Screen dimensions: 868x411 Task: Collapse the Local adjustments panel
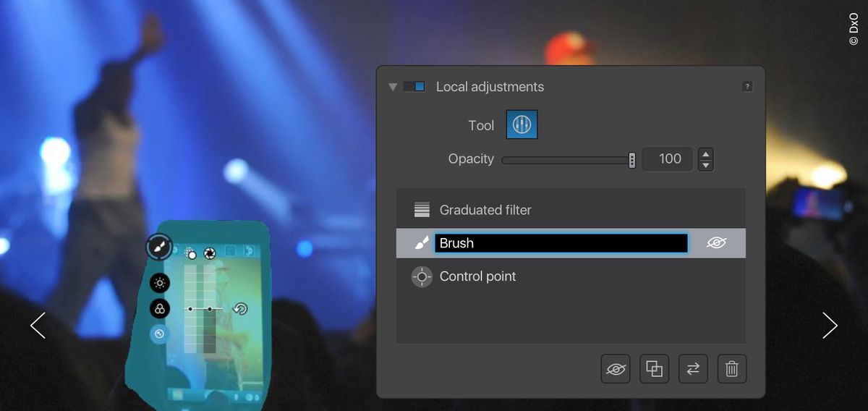[x=393, y=87]
